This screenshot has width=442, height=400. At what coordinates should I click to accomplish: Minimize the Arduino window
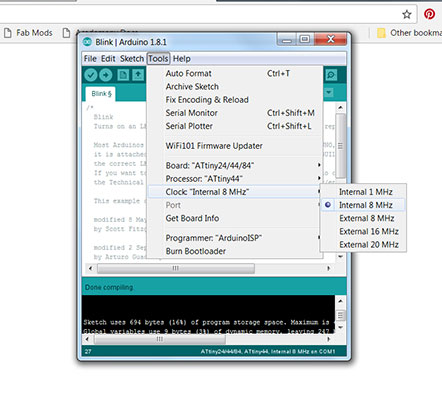point(286,40)
